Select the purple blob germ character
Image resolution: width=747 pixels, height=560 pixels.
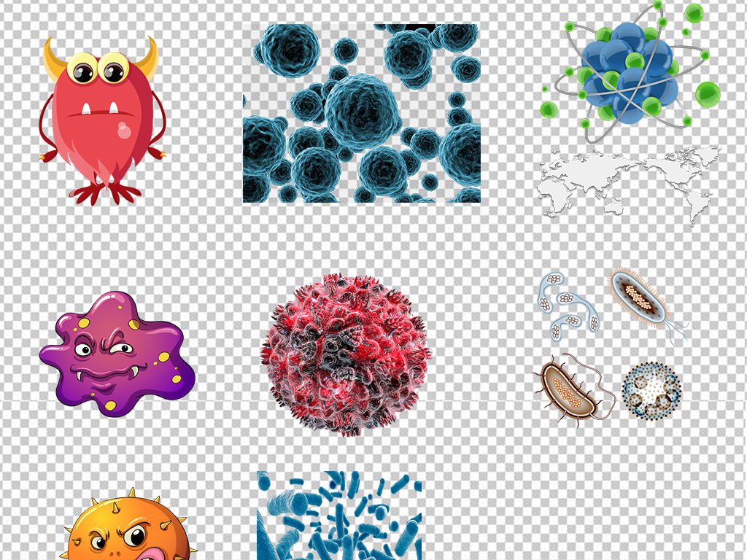point(117,355)
